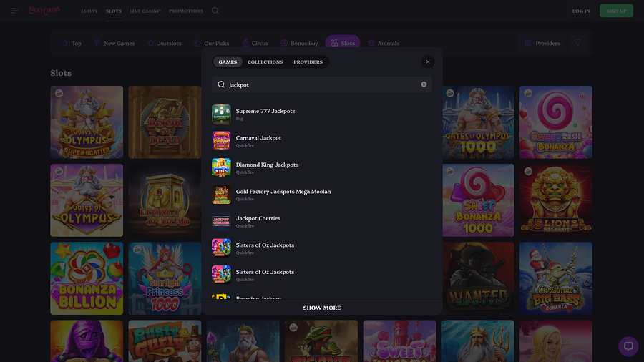Select the Animals category
This screenshot has width=644, height=362.
[x=384, y=43]
